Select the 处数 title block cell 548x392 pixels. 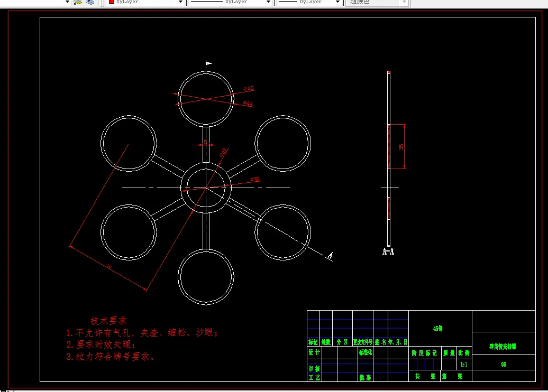(x=326, y=342)
